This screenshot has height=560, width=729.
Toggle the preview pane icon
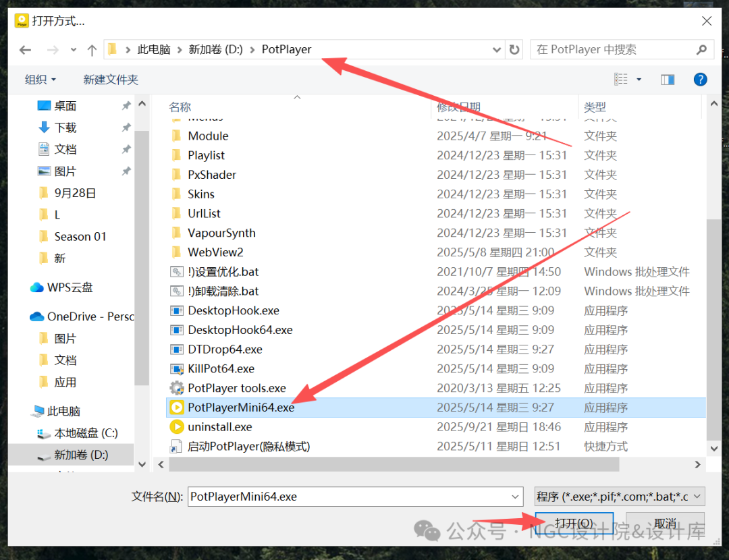668,80
